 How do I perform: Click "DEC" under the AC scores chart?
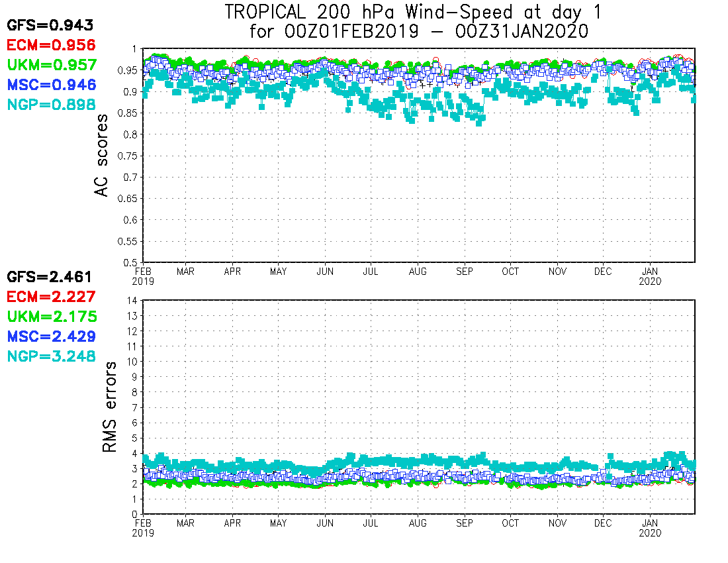click(x=603, y=272)
